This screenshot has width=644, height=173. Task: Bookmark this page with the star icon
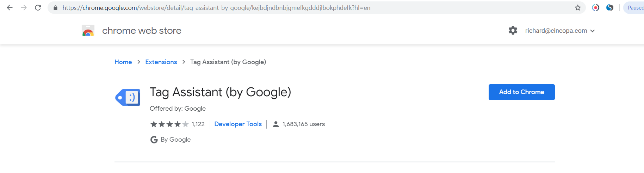click(578, 8)
